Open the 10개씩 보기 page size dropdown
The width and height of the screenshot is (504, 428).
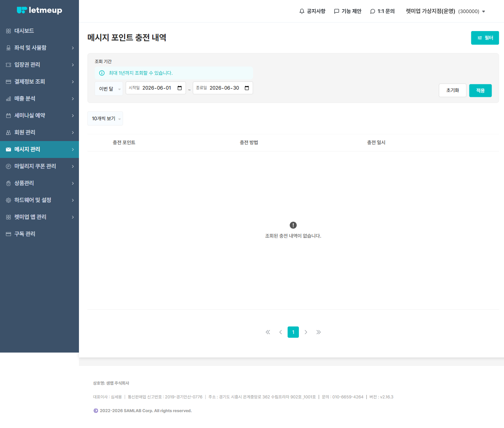[x=105, y=118]
